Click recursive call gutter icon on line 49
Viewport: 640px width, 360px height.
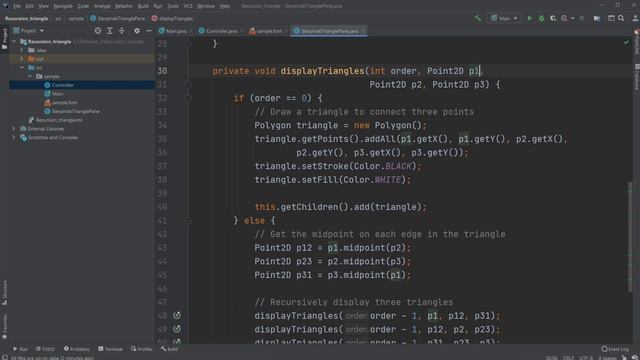(177, 329)
